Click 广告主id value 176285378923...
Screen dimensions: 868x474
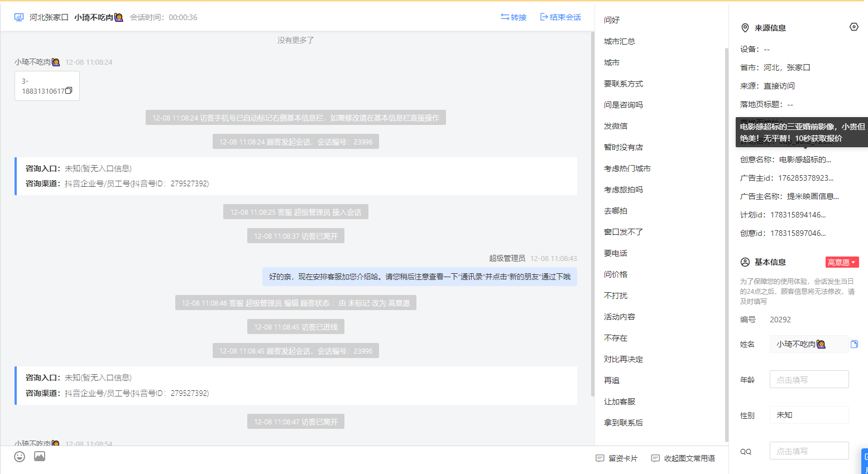[x=806, y=178]
